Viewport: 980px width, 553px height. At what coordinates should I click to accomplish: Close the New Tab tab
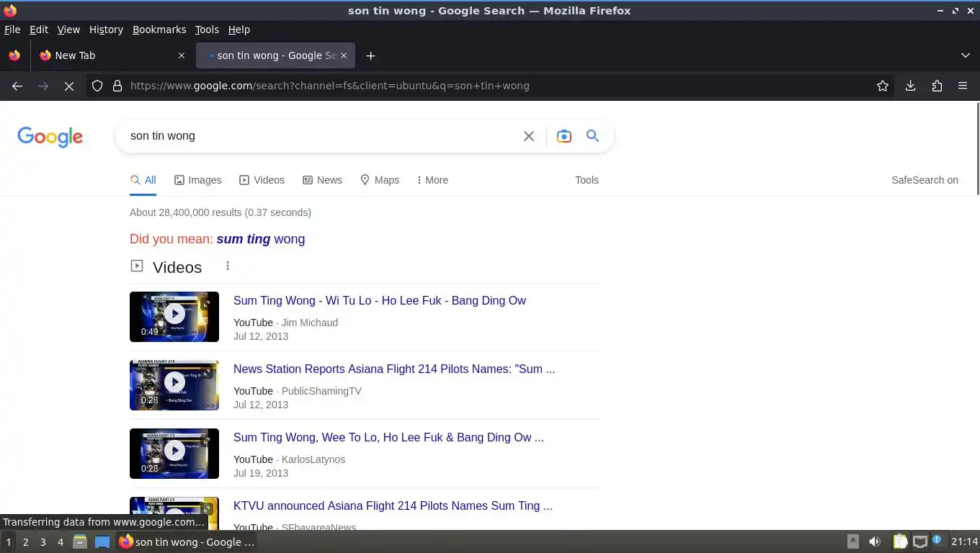[x=182, y=55]
